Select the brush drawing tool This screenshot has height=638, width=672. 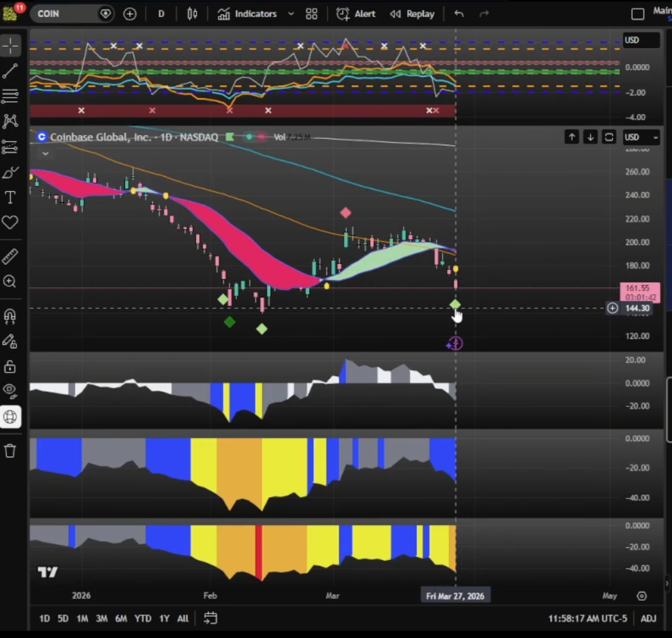[x=10, y=173]
